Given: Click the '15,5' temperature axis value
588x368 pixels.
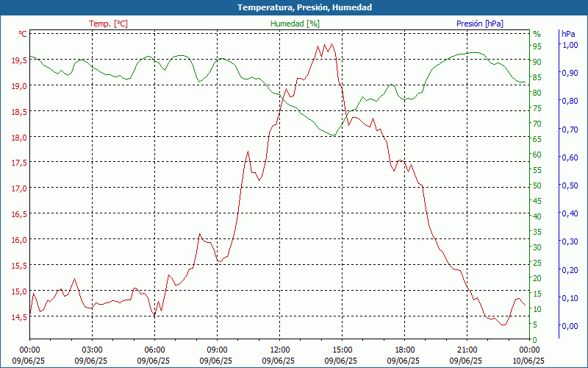Looking at the screenshot, I should coord(20,266).
